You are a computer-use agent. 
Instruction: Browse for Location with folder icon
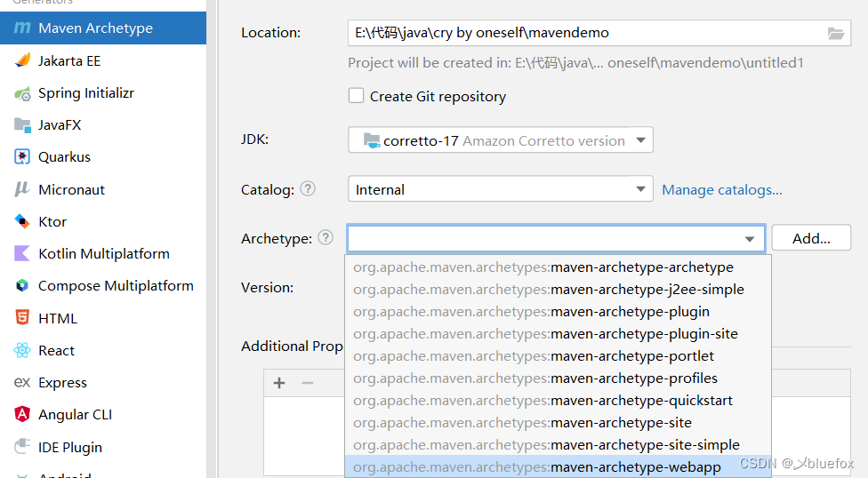[835, 33]
